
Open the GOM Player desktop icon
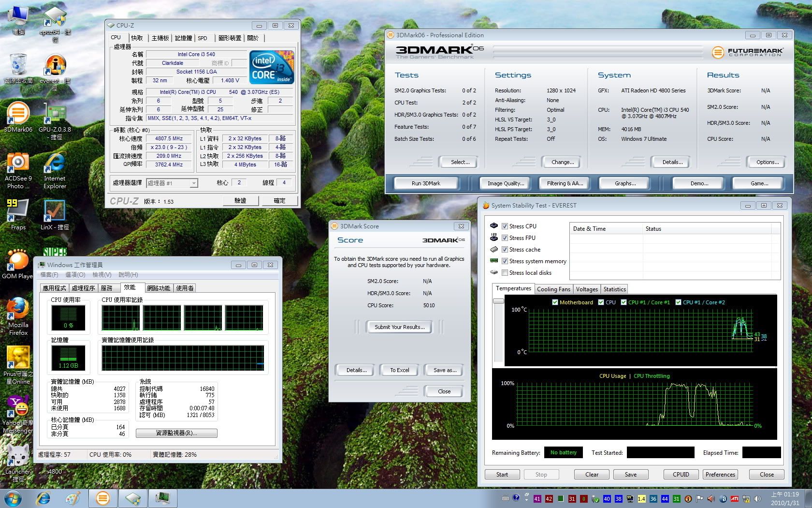[17, 264]
